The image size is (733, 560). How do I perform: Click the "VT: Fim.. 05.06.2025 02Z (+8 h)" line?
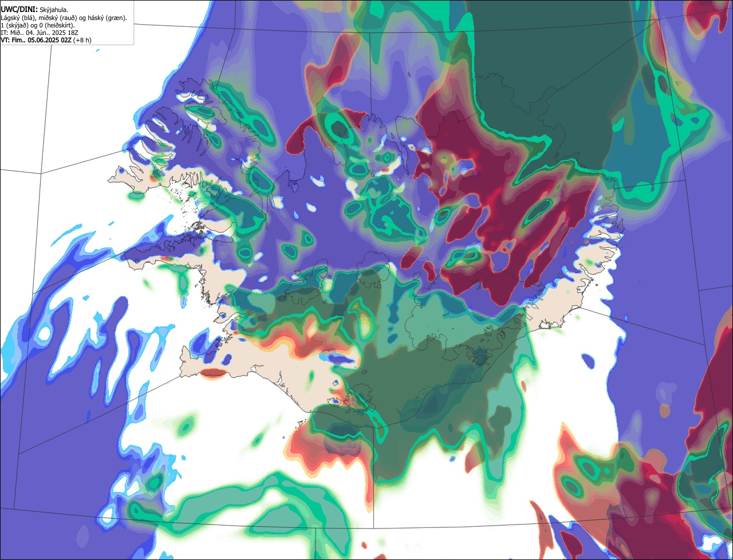(x=46, y=40)
